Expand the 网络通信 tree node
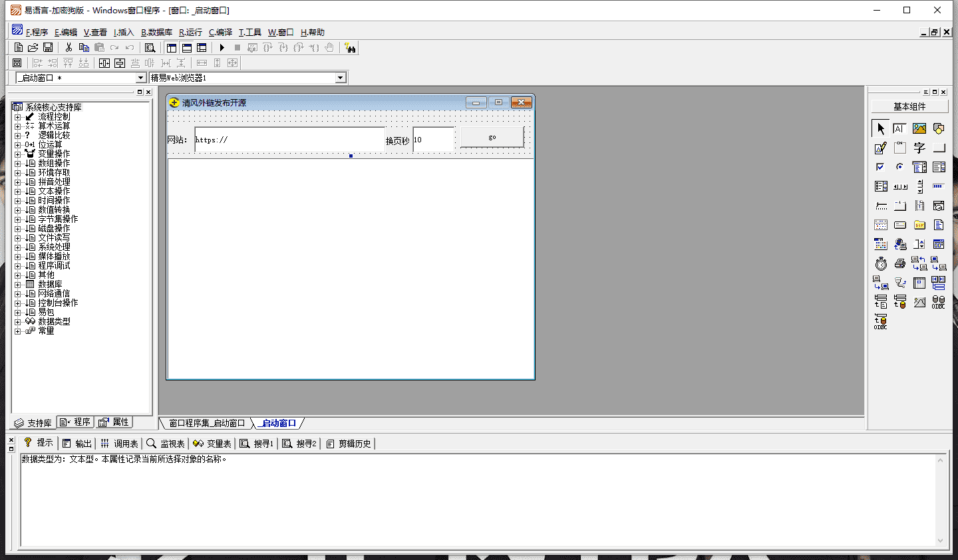Image resolution: width=958 pixels, height=560 pixels. 18,294
